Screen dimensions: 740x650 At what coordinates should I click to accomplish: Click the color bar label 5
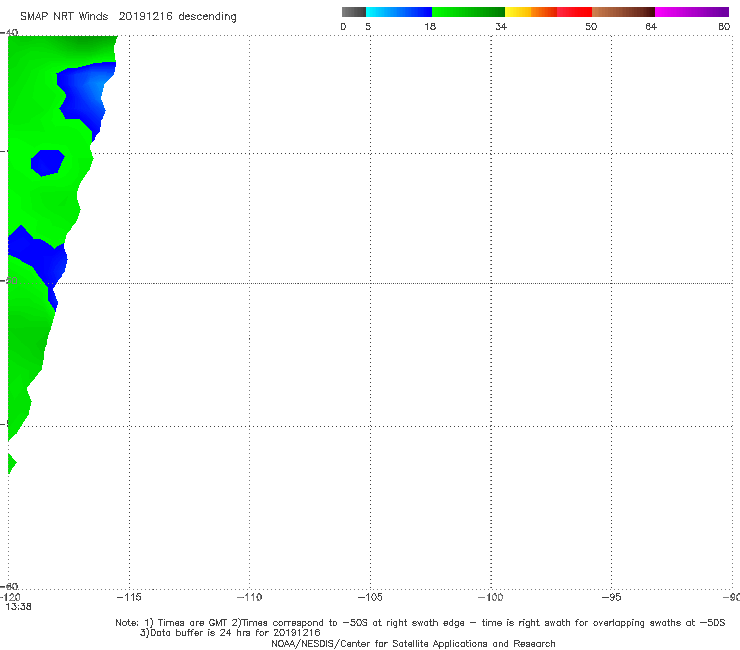[x=368, y=27]
